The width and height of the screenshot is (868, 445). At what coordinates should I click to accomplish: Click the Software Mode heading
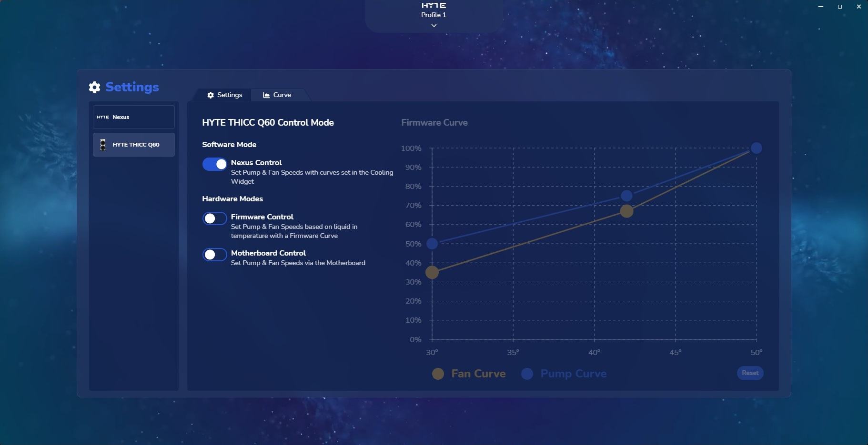pos(229,145)
